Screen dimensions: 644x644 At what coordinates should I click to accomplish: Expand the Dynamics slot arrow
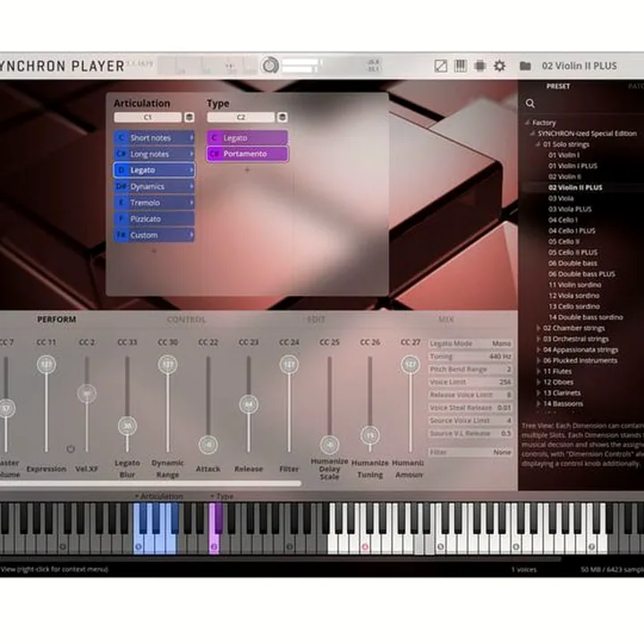191,186
